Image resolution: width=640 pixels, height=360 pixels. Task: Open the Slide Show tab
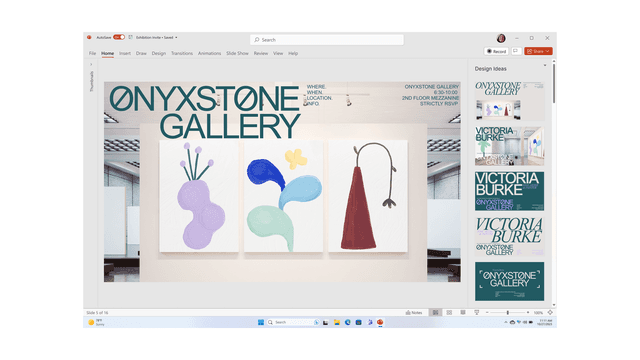[x=238, y=53]
